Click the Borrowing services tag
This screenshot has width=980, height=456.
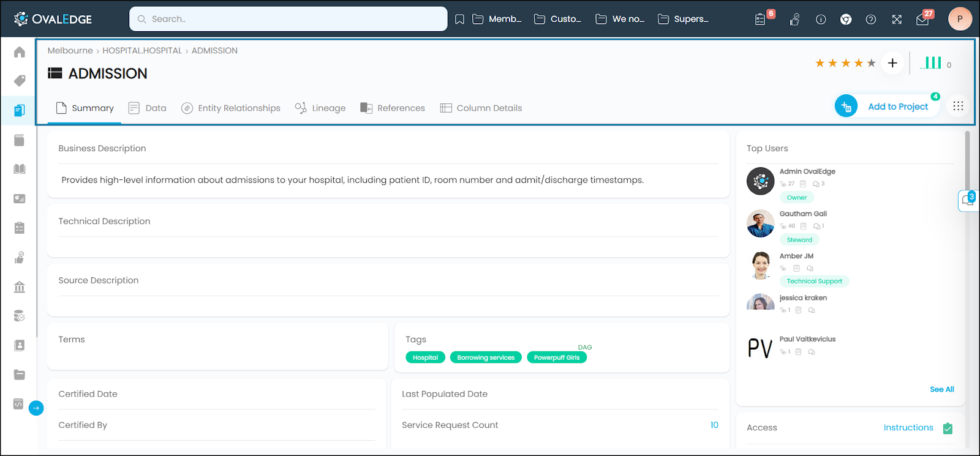pyautogui.click(x=486, y=357)
